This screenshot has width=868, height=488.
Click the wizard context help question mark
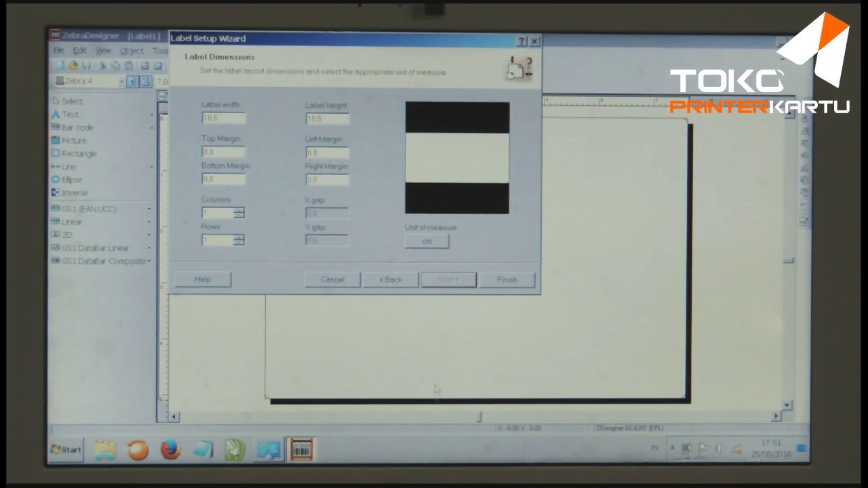521,41
